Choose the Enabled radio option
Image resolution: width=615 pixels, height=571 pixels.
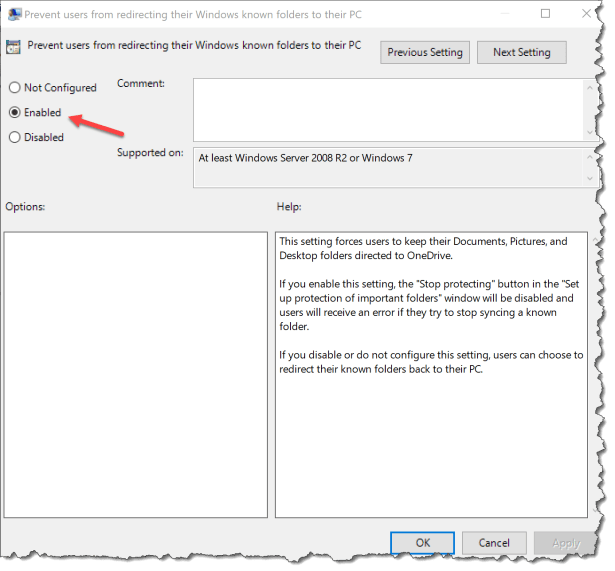[x=14, y=113]
